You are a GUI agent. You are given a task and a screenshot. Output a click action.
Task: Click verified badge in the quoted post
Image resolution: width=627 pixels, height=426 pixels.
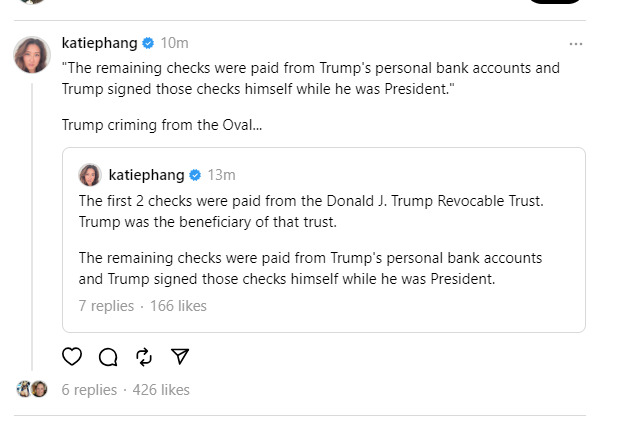[x=195, y=175]
